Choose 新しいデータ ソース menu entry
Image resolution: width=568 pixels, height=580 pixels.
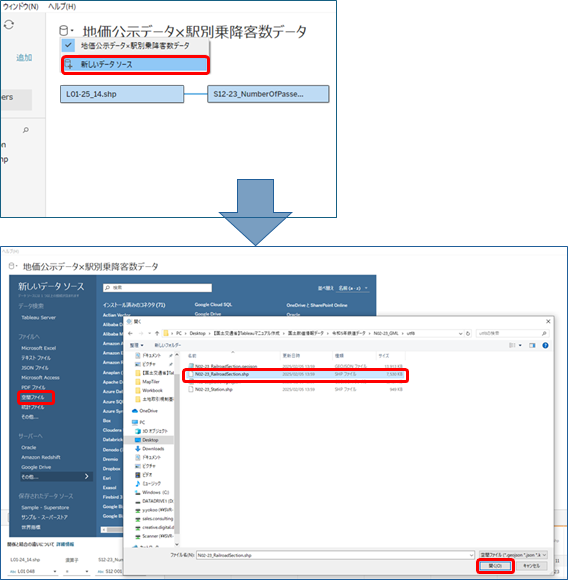coord(135,65)
